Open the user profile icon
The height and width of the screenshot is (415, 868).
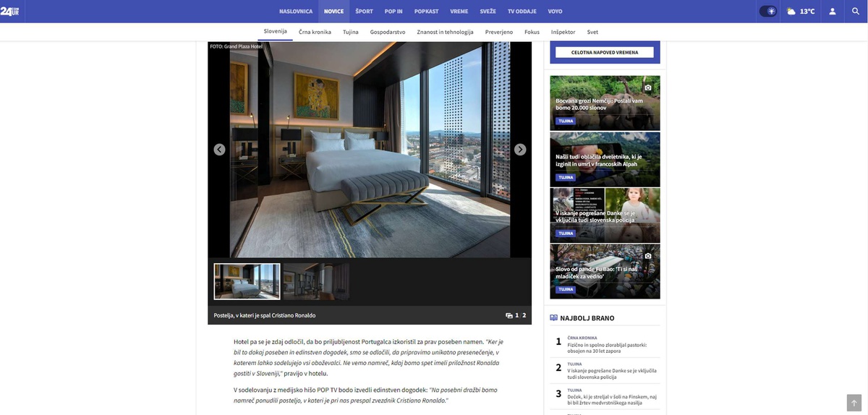pyautogui.click(x=833, y=12)
